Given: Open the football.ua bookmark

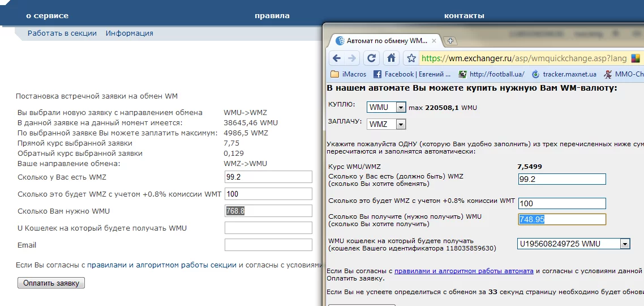Looking at the screenshot, I should (x=492, y=74).
